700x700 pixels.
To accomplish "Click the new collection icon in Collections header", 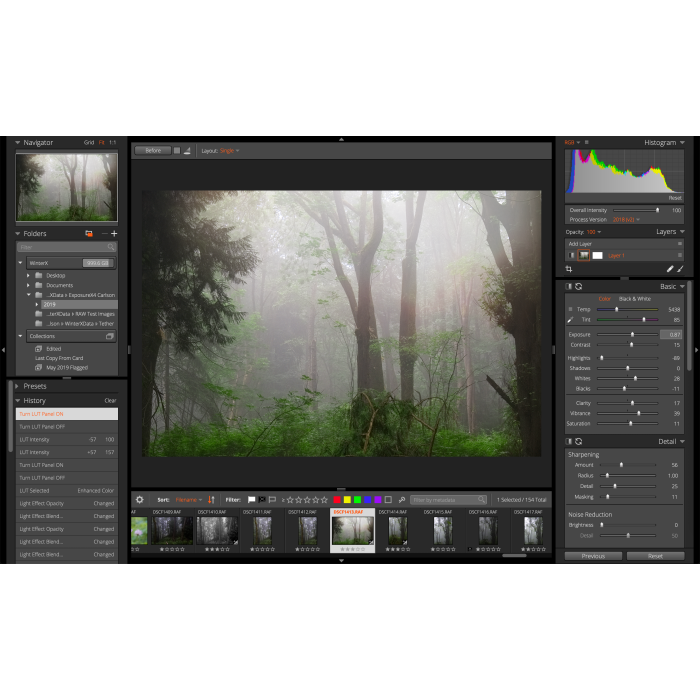I will (110, 336).
